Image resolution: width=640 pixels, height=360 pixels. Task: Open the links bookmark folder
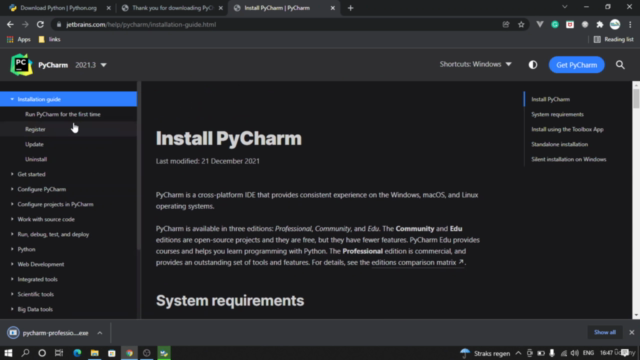(49, 39)
